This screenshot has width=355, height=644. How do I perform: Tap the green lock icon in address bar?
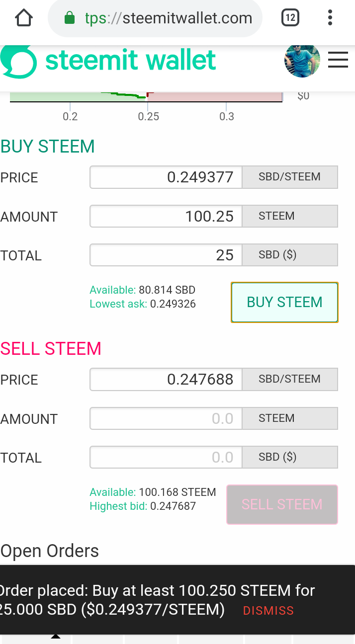tap(70, 19)
